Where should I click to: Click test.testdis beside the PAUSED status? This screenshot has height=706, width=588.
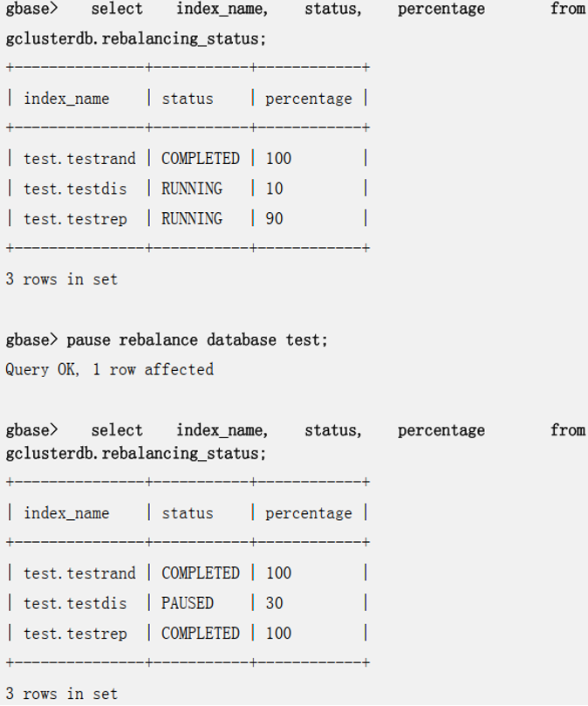[x=75, y=603]
